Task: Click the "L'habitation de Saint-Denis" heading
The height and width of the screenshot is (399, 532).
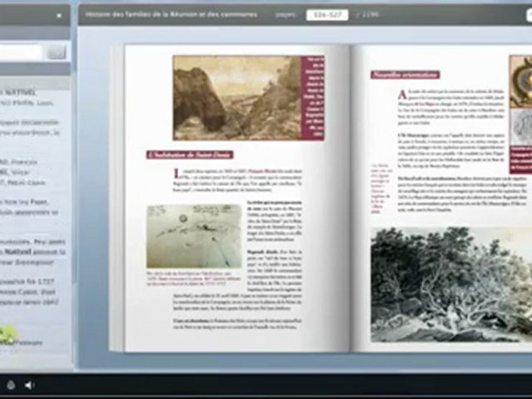Action: (190, 155)
